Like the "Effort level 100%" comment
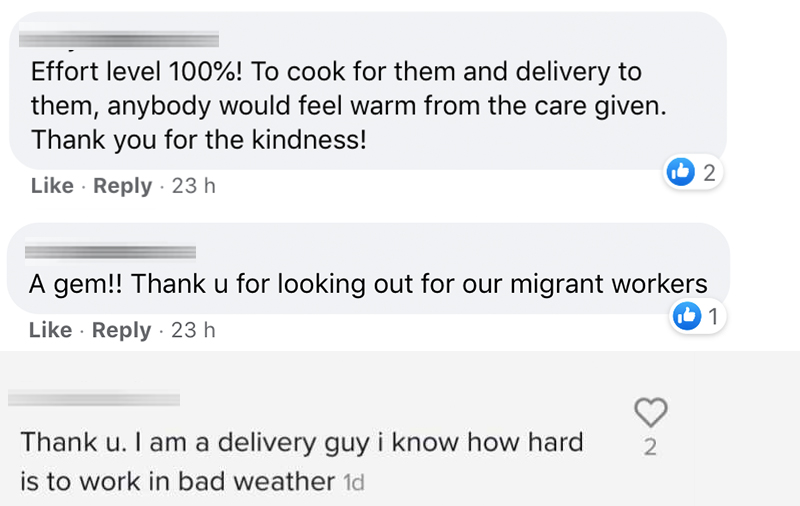The image size is (800, 506). coord(50,186)
